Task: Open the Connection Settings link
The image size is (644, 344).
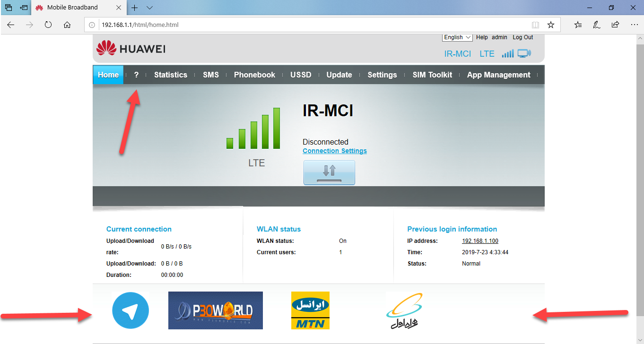Action: pos(335,151)
